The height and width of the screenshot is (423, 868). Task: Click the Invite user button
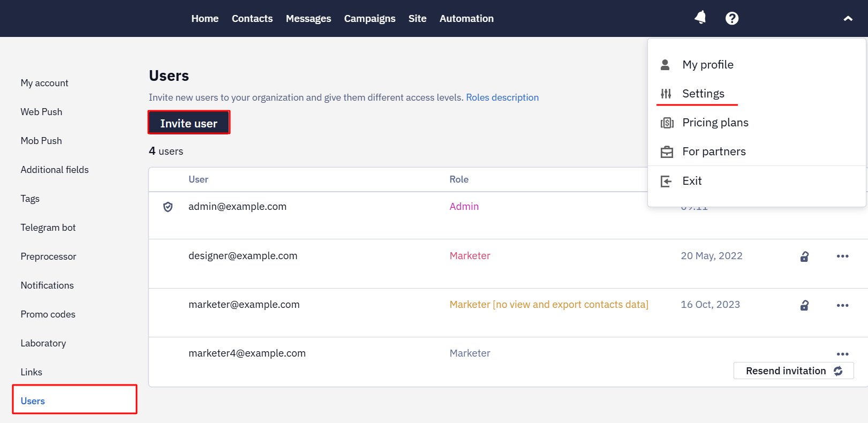189,123
